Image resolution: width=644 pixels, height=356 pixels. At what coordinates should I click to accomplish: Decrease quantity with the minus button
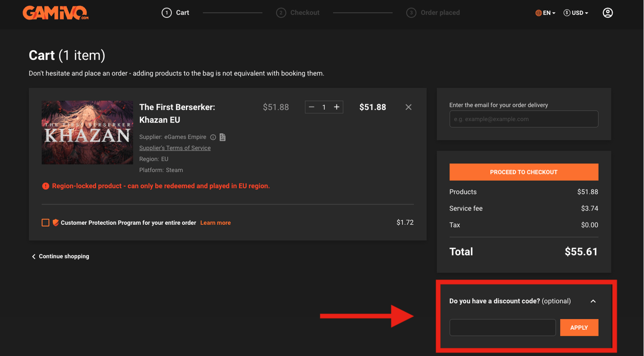point(312,107)
